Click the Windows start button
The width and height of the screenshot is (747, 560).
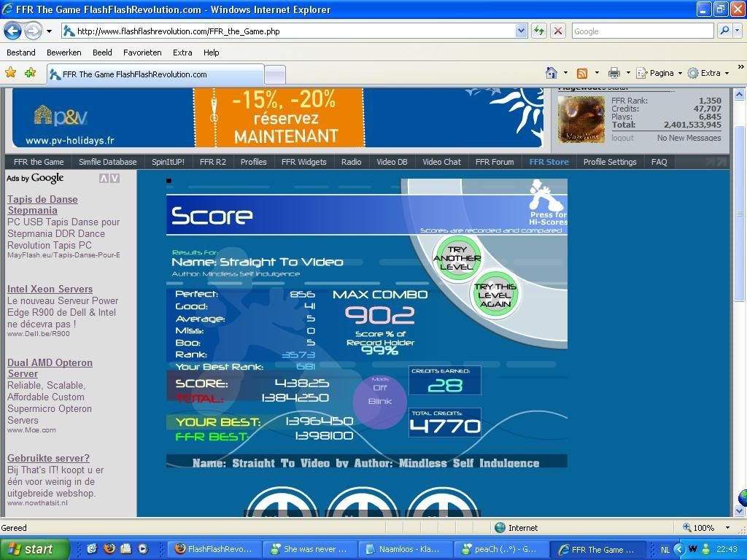(x=35, y=549)
